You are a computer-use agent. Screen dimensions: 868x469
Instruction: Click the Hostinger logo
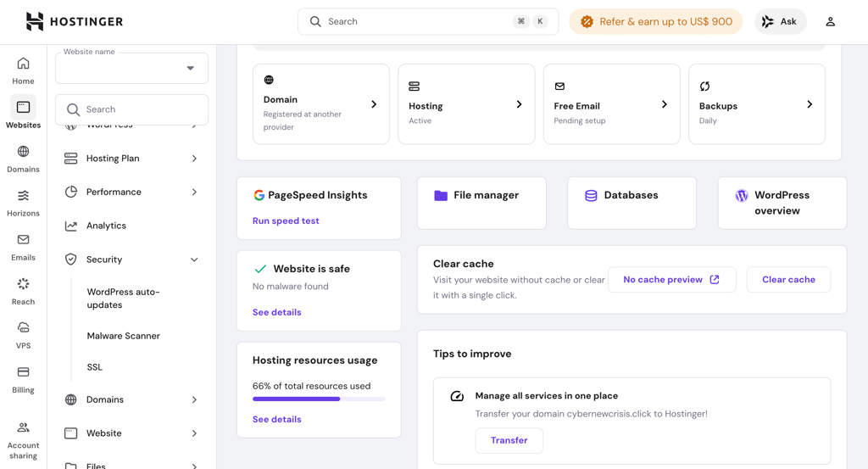click(x=75, y=21)
